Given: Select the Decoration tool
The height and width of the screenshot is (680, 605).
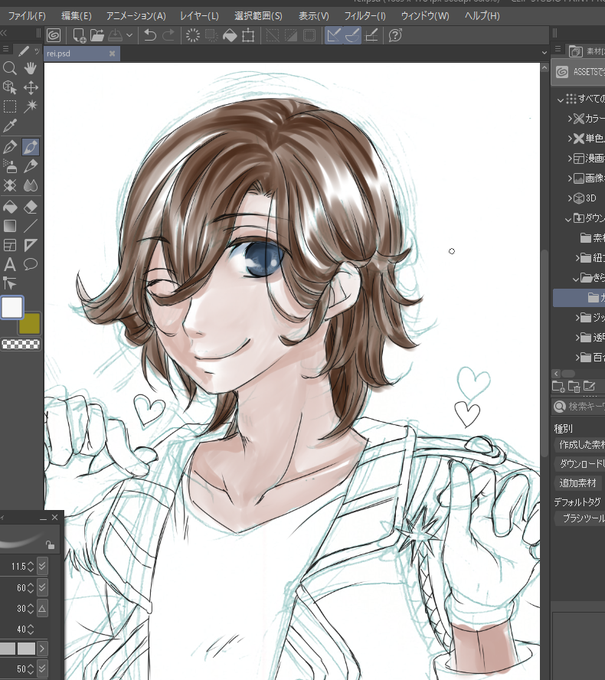Looking at the screenshot, I should [x=10, y=186].
